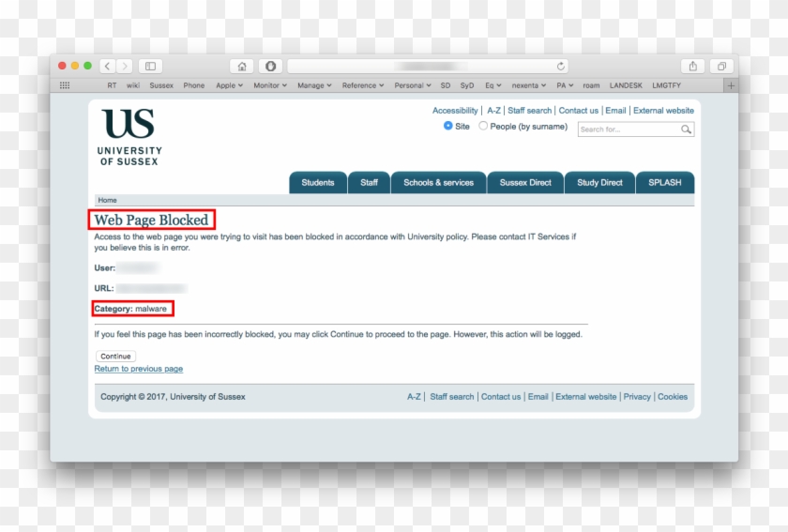The image size is (788, 532).
Task: Expand the Monitor bookmarks folder
Action: point(270,85)
